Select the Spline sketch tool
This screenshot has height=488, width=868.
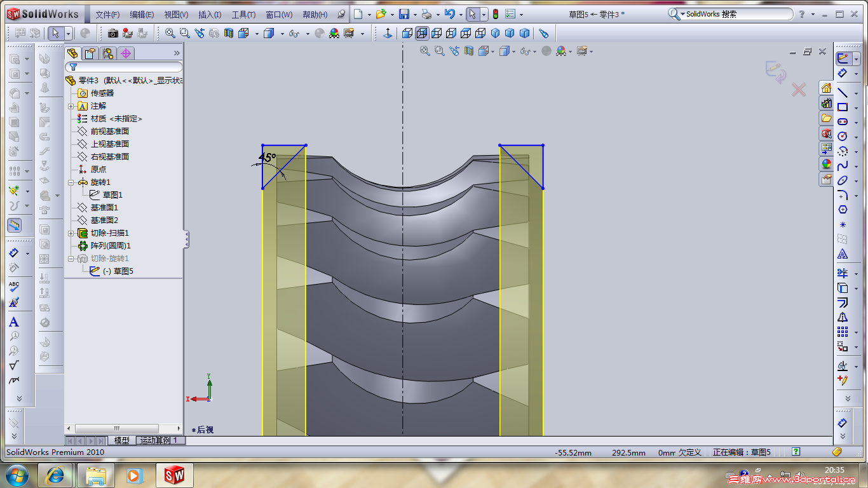point(843,166)
